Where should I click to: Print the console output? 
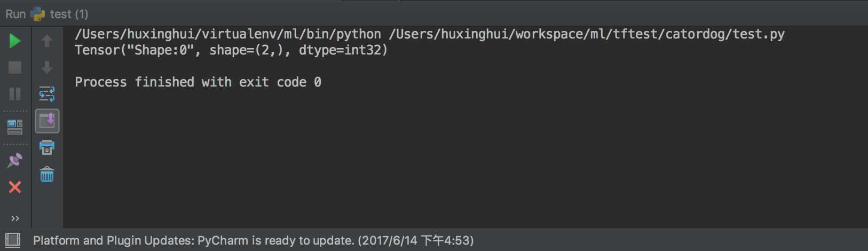click(x=47, y=147)
